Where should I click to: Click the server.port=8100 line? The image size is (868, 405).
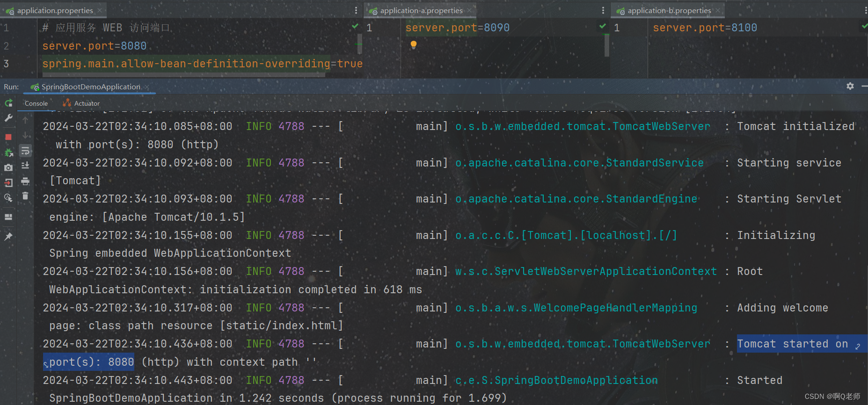705,28
